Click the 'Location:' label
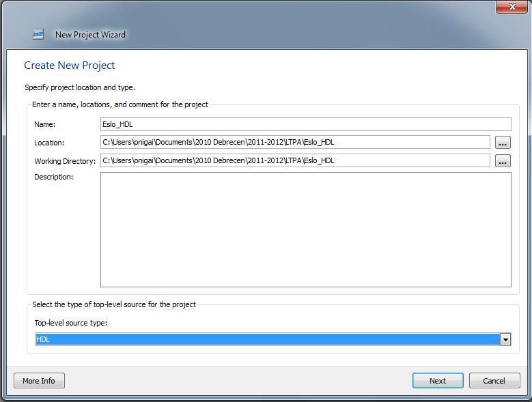 point(49,143)
